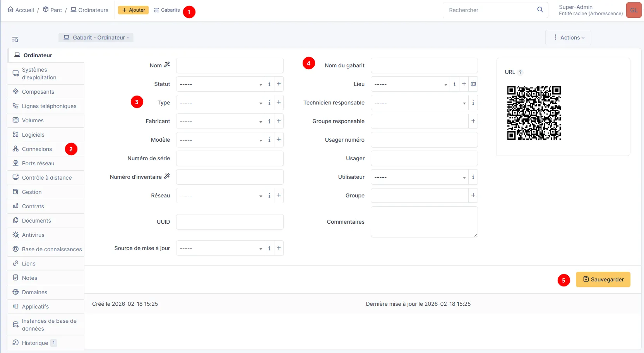Click the Nom autofill wand icon

pyautogui.click(x=167, y=65)
